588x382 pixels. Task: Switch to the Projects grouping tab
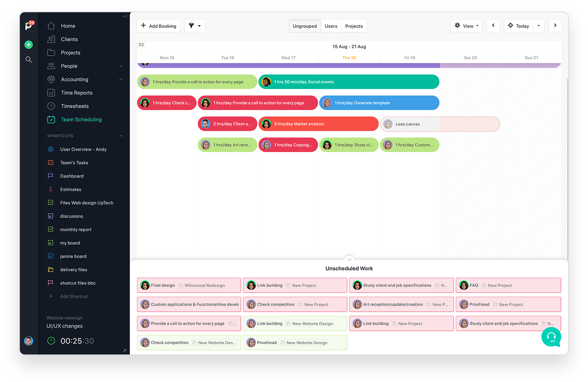[354, 26]
